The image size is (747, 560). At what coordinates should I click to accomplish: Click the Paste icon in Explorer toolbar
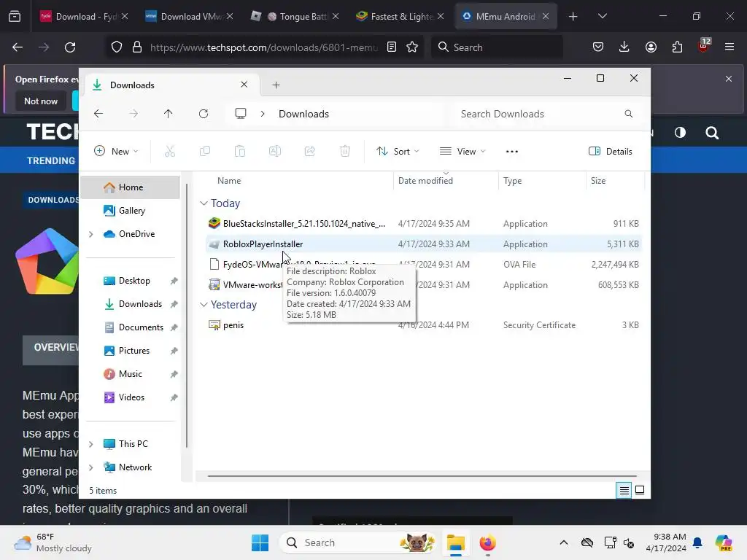[x=239, y=152]
